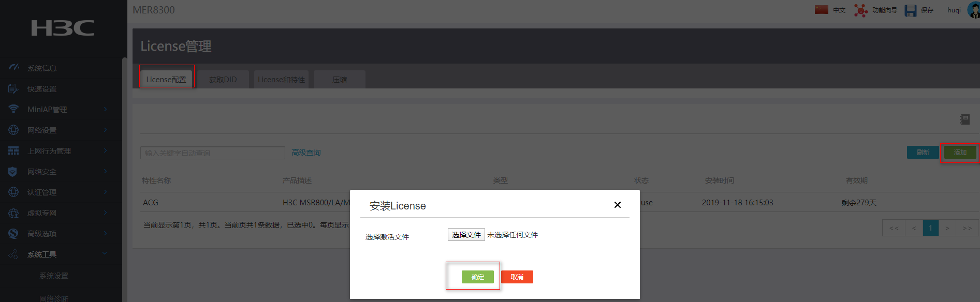Click the keyword search input field
Image resolution: width=980 pixels, height=302 pixels.
(212, 153)
